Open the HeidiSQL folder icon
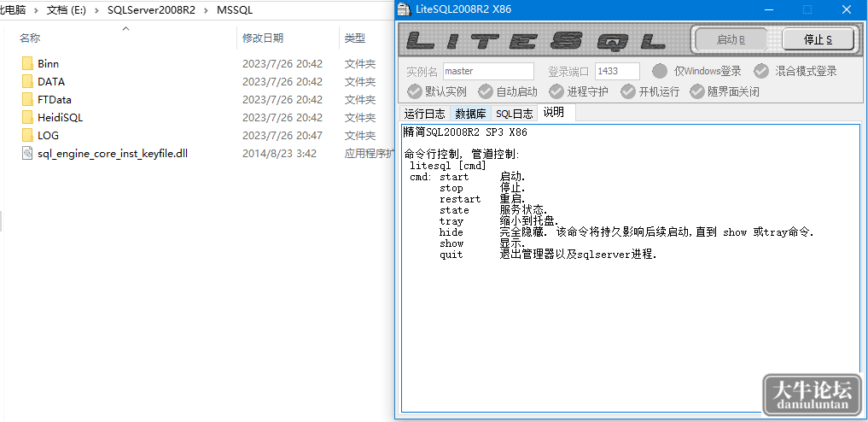This screenshot has height=422, width=868. tap(27, 117)
